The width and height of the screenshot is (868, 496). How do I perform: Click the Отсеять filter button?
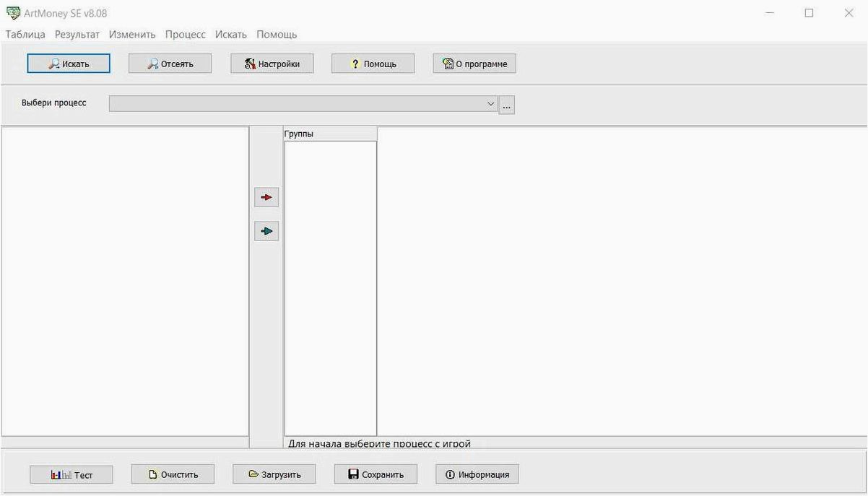pos(170,64)
